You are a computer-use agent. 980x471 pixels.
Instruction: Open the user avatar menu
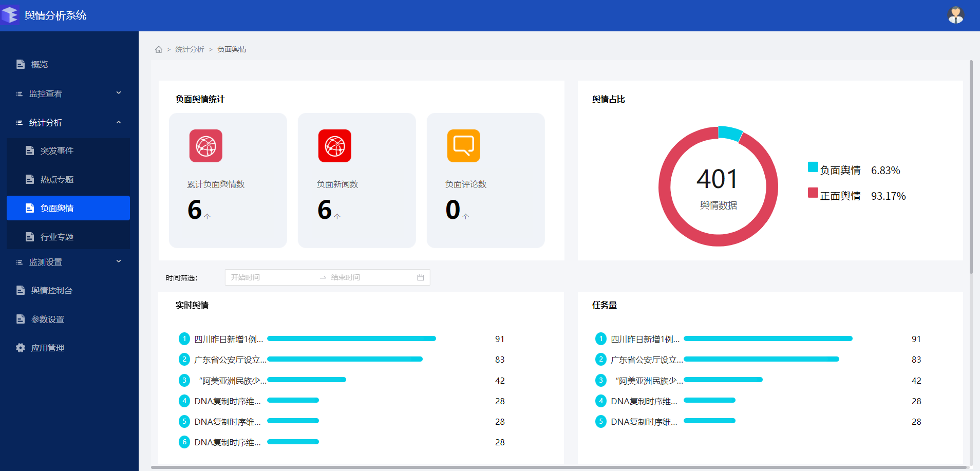click(x=955, y=15)
